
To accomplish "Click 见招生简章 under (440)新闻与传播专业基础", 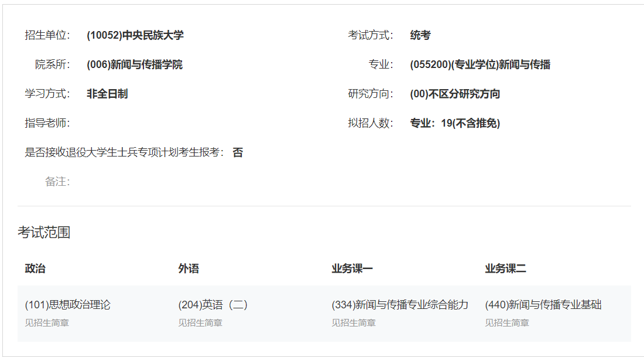I will pyautogui.click(x=507, y=323).
